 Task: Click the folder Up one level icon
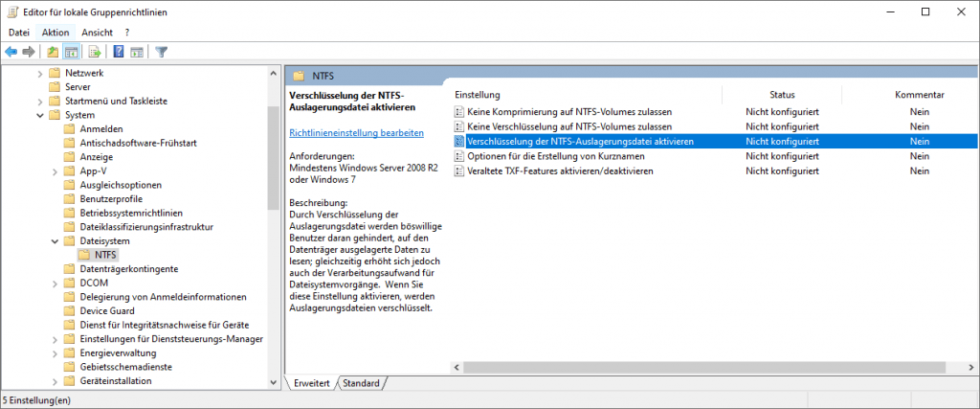[53, 52]
